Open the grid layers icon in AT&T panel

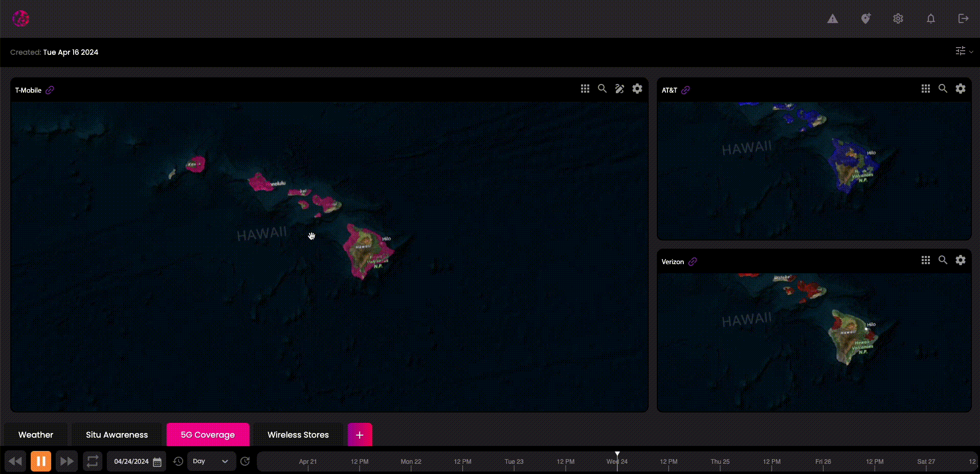926,89
